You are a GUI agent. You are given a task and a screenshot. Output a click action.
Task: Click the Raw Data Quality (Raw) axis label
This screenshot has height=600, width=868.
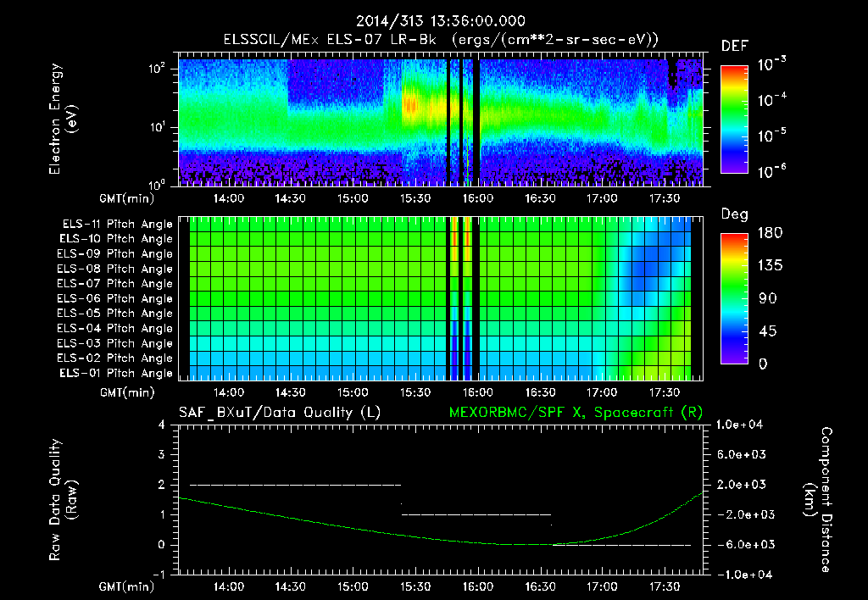(x=63, y=500)
